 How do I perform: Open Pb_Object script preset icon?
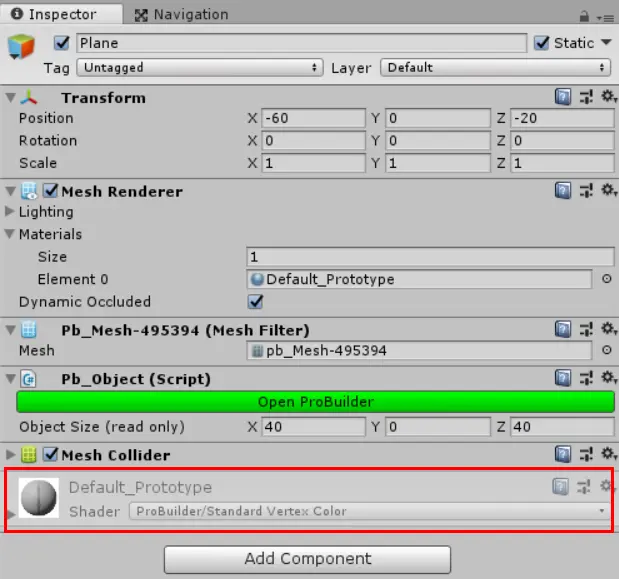pyautogui.click(x=586, y=378)
